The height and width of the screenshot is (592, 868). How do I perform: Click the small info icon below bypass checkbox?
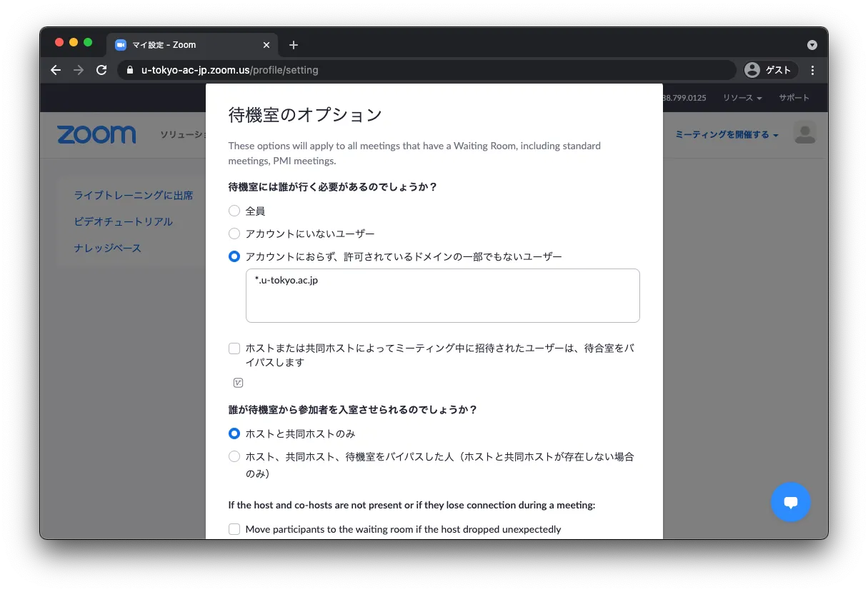pos(239,383)
